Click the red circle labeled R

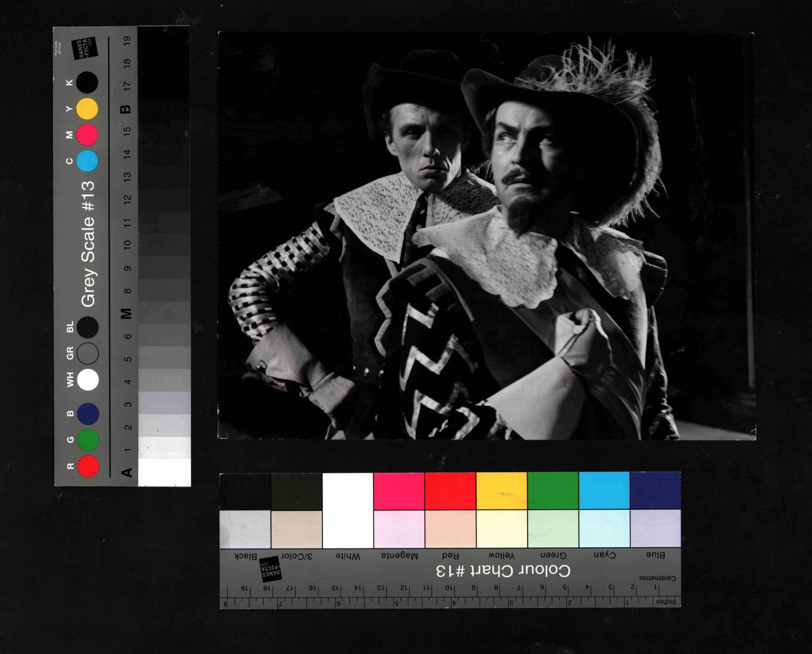pyautogui.click(x=88, y=466)
